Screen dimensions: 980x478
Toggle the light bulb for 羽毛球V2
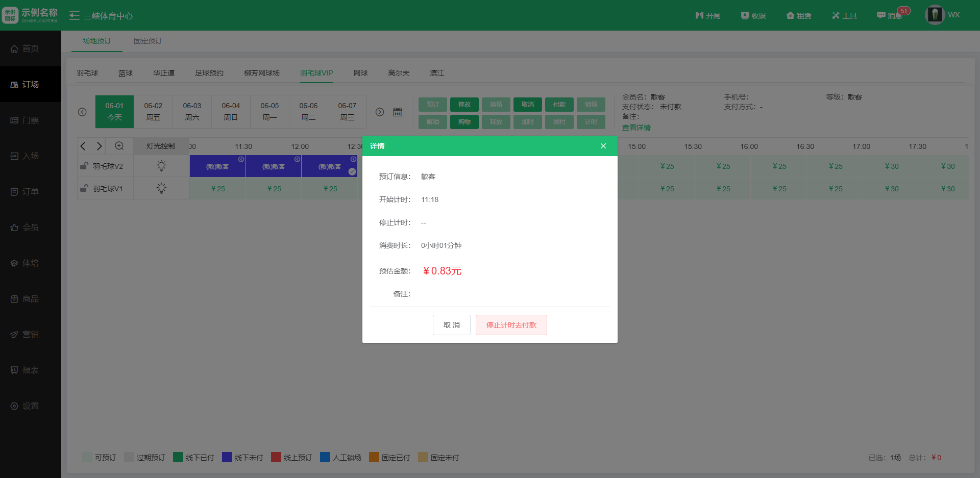161,166
